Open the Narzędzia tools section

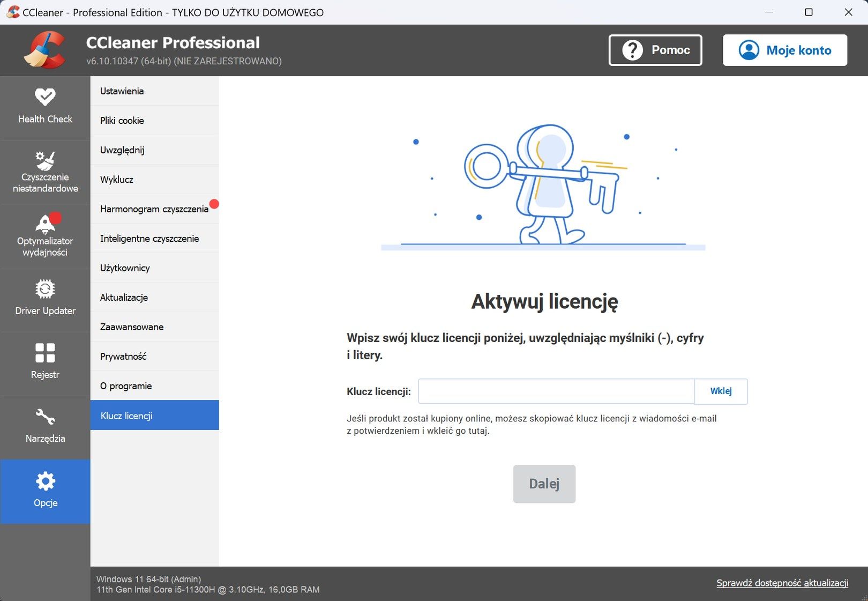click(45, 427)
